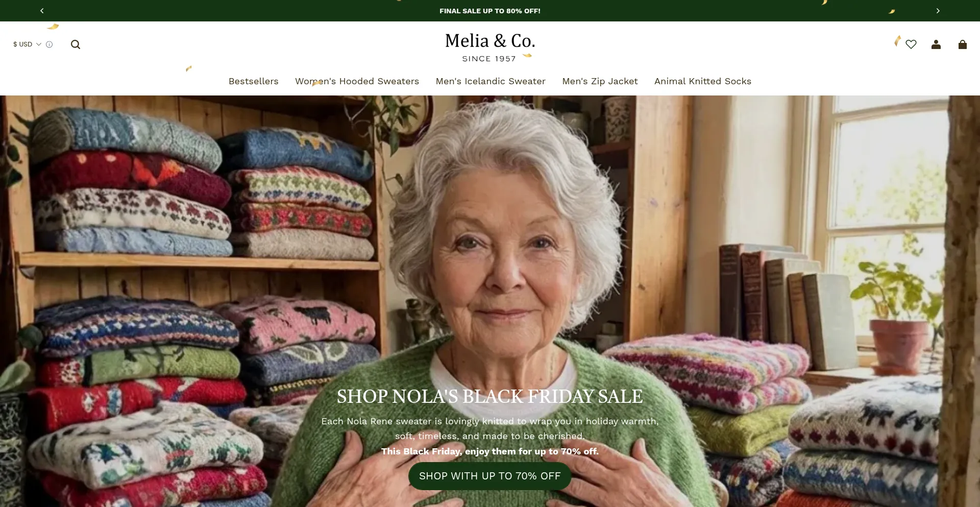This screenshot has height=507, width=980.
Task: Click the Since 1957 tagline
Action: coord(489,59)
